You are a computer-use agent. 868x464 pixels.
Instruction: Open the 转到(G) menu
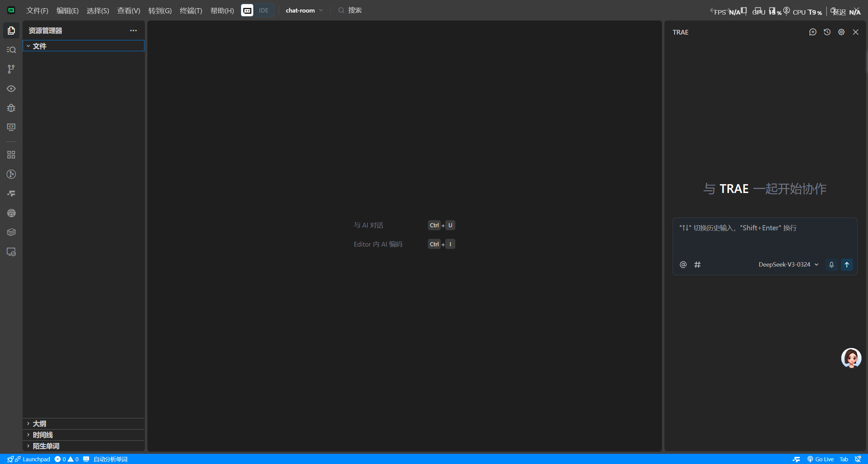coord(160,11)
